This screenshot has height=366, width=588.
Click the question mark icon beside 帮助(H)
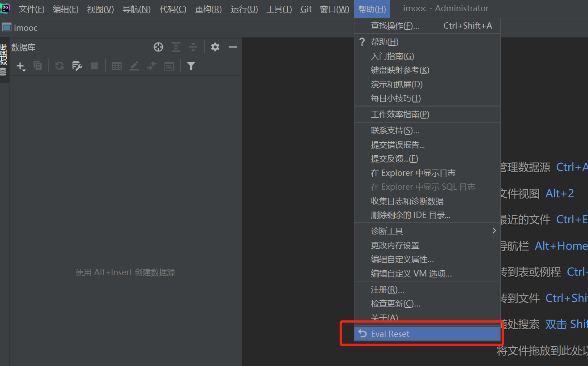coord(362,42)
